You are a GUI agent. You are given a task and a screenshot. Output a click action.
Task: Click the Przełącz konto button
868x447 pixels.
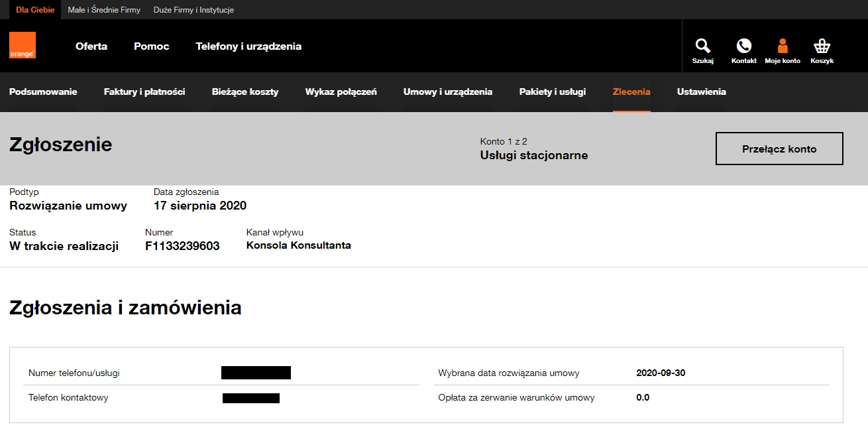(x=779, y=148)
